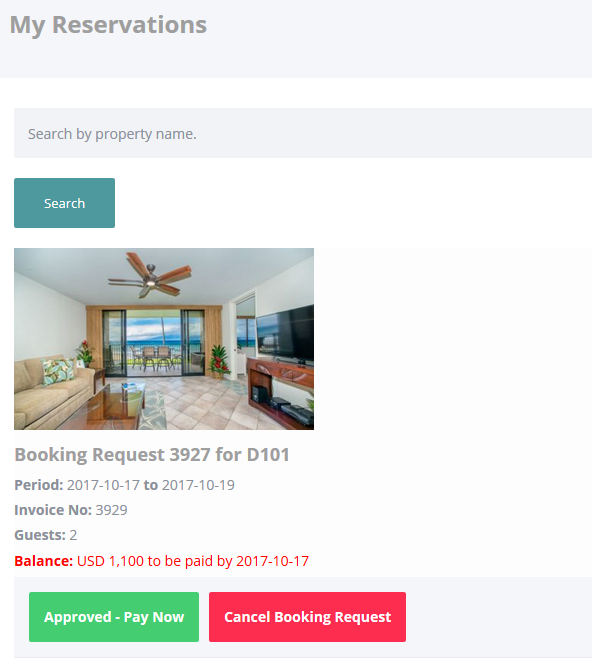Open Booking Request 3927 for D101 title

click(x=152, y=455)
